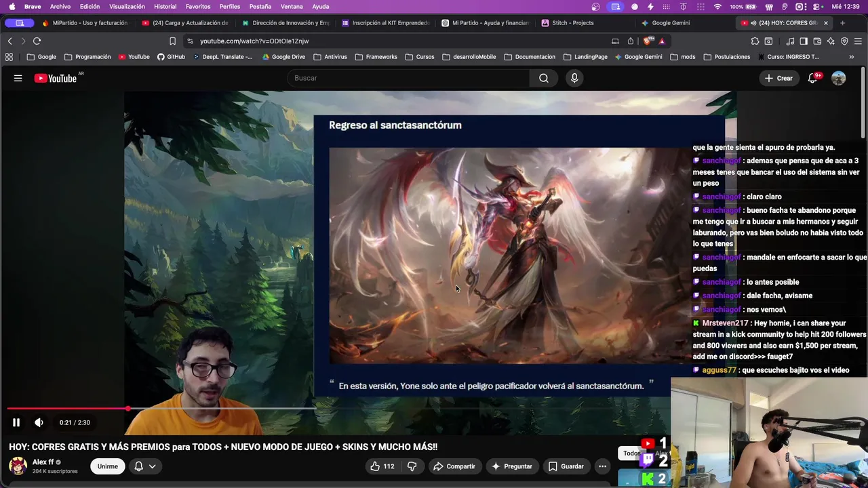
Task: Open the Apple menu
Action: 12,7
